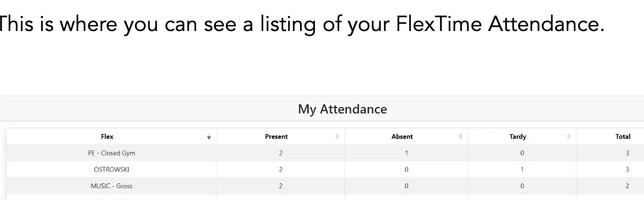Click the Tardy column sort icon
This screenshot has height=200, width=644.
click(x=568, y=137)
